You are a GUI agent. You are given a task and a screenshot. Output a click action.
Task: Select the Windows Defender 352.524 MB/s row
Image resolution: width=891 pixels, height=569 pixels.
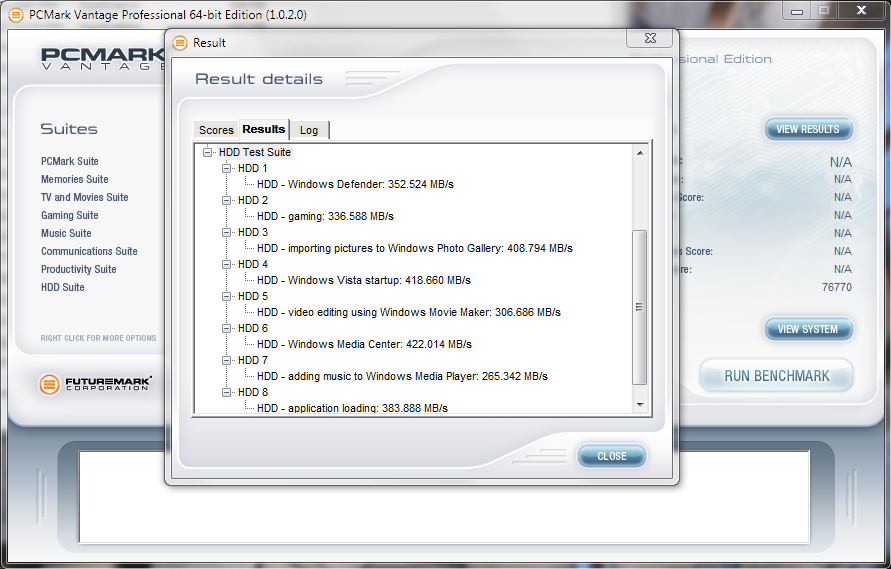355,184
